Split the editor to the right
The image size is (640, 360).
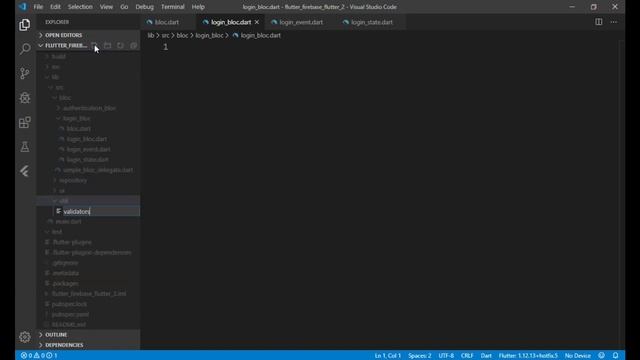pos(598,22)
